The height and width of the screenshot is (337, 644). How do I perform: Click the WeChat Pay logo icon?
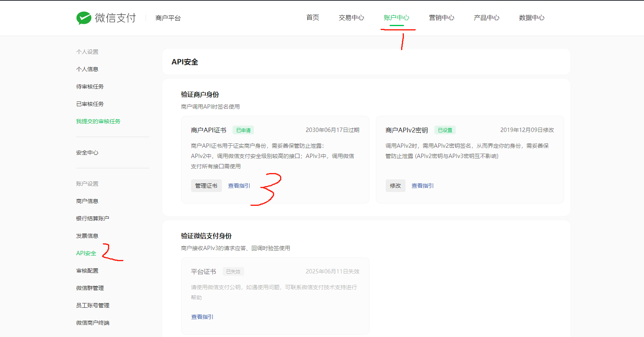point(84,18)
